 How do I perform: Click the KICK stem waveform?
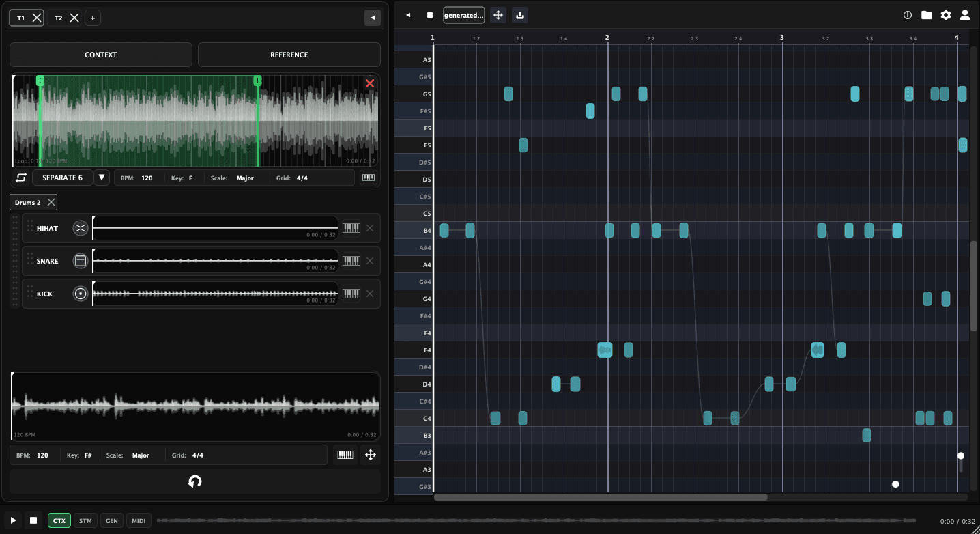(x=215, y=294)
